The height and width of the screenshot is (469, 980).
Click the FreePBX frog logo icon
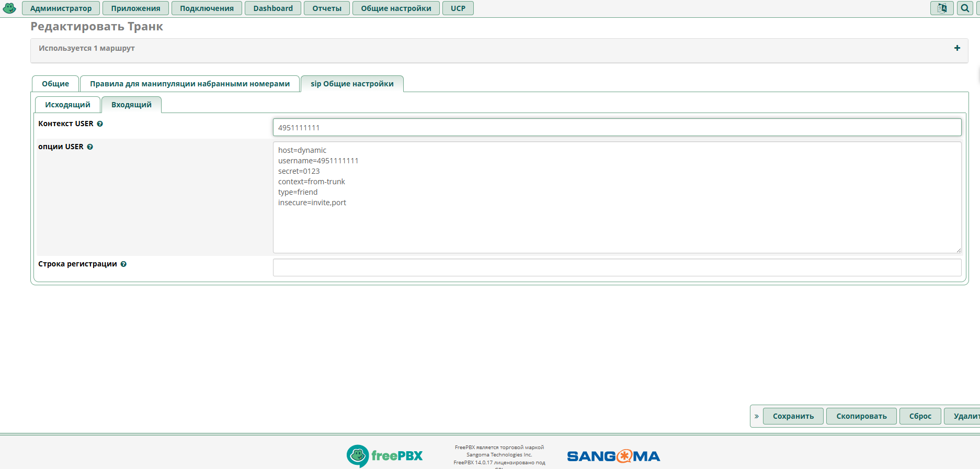pyautogui.click(x=9, y=8)
